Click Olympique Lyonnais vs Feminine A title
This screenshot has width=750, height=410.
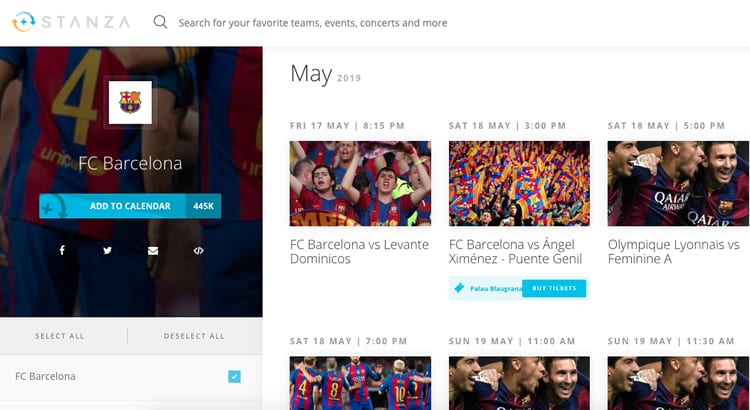pyautogui.click(x=673, y=252)
